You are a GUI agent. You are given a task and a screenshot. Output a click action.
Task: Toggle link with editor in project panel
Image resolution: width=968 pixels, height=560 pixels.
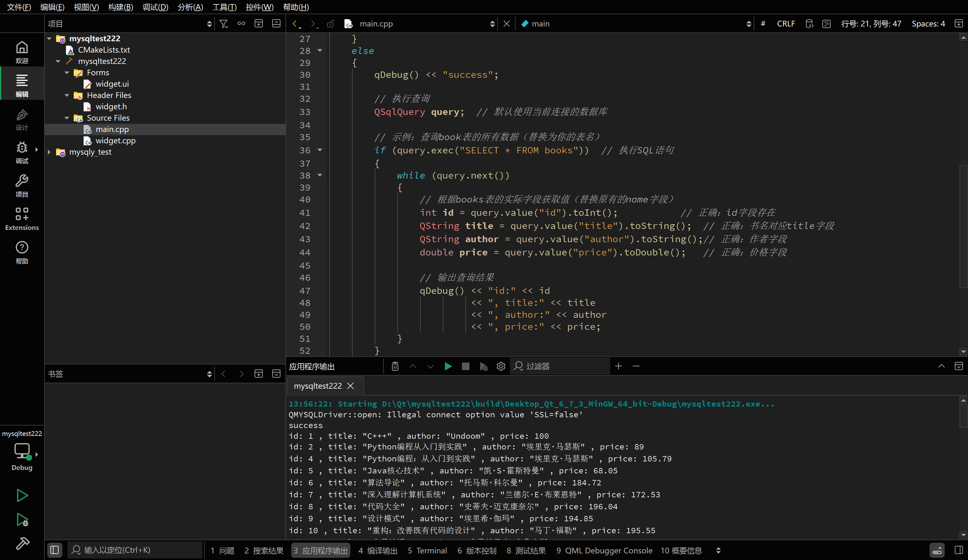coord(241,24)
